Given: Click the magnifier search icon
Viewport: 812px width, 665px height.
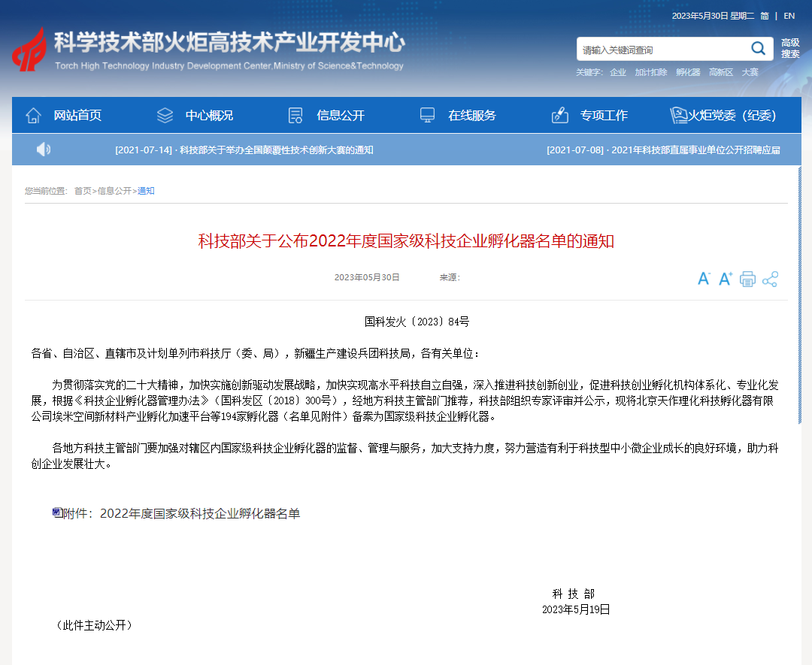Looking at the screenshot, I should tap(758, 49).
